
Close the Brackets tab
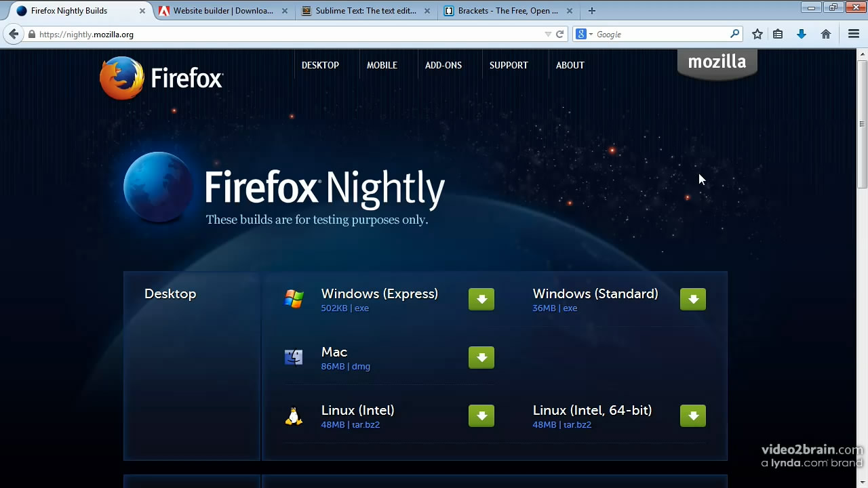[570, 11]
